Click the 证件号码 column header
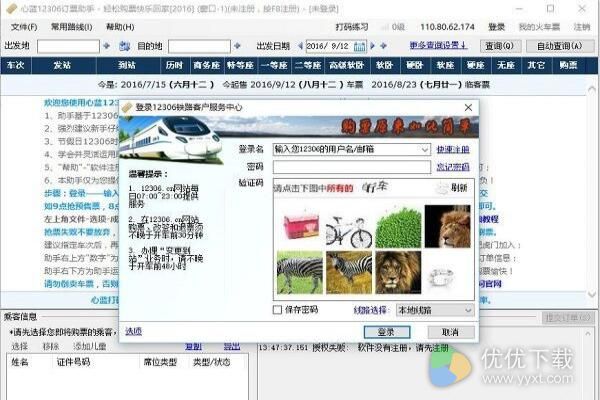 73,362
